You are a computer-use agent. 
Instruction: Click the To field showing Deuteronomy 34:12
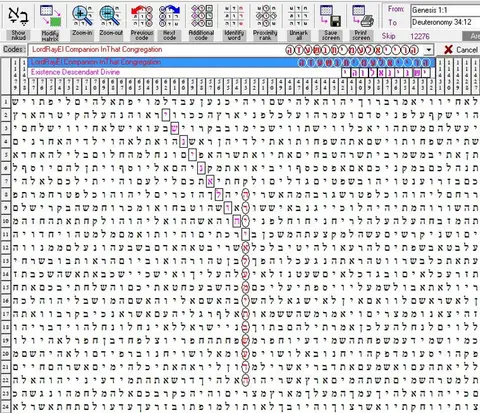(445, 23)
